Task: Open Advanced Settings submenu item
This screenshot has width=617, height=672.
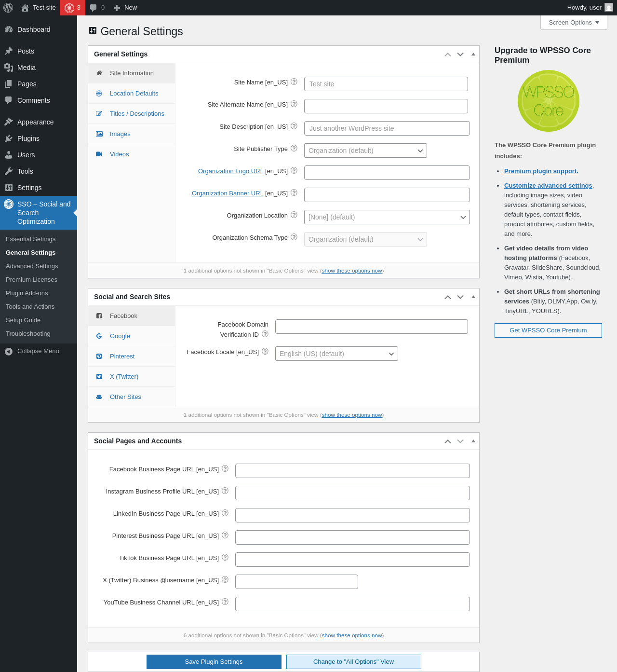Action: point(39,266)
